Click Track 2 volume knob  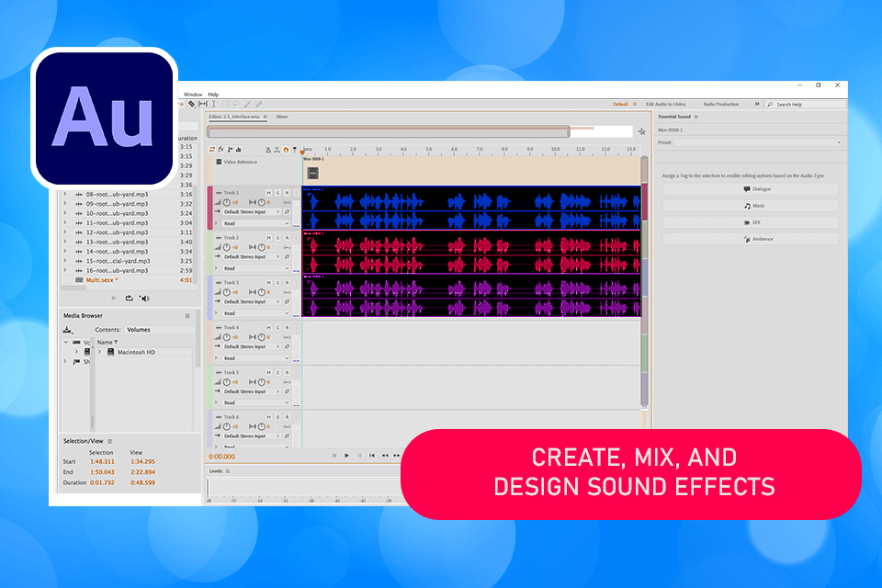(x=226, y=247)
